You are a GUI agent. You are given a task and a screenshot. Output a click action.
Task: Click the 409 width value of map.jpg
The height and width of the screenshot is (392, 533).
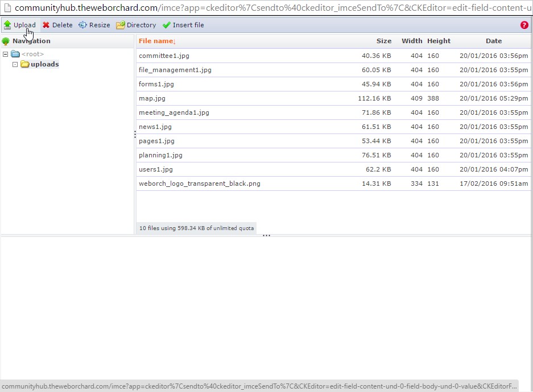click(x=416, y=98)
